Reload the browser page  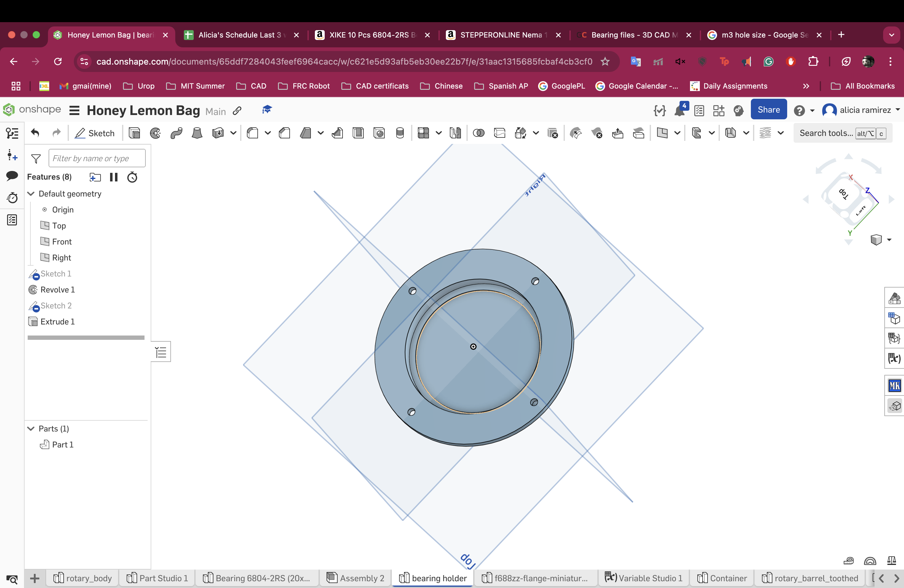coord(58,62)
